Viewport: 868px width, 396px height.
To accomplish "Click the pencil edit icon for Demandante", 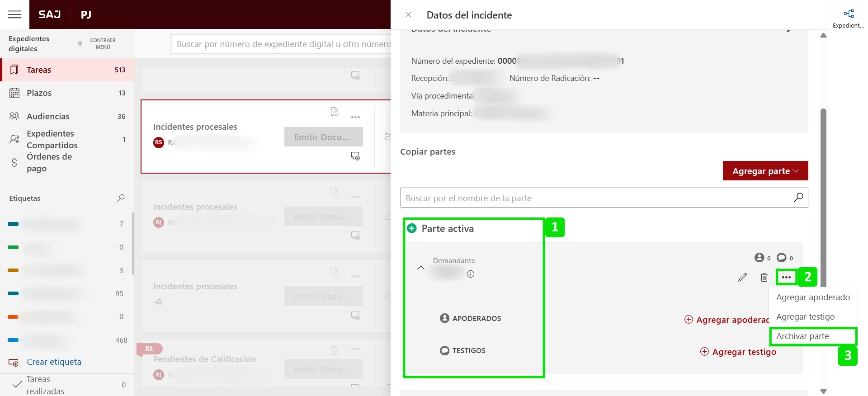I will click(x=742, y=277).
